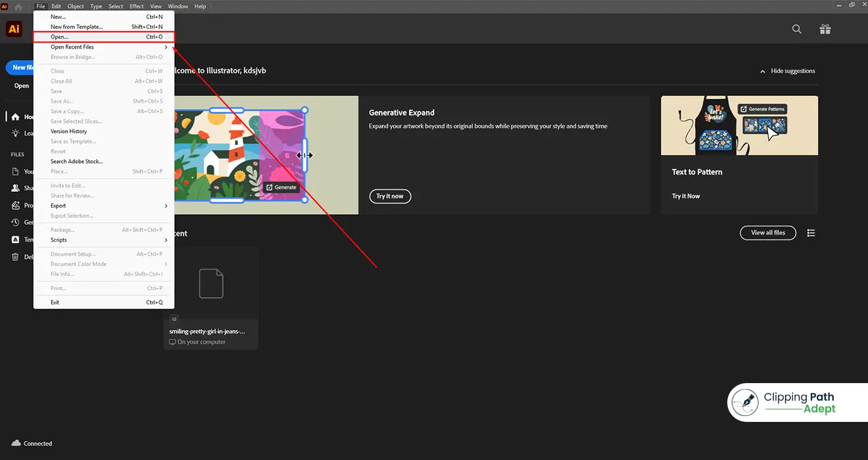868x460 pixels.
Task: Open the smiling-pretty-girl-in-jeans recent file thumbnail
Action: (x=211, y=284)
